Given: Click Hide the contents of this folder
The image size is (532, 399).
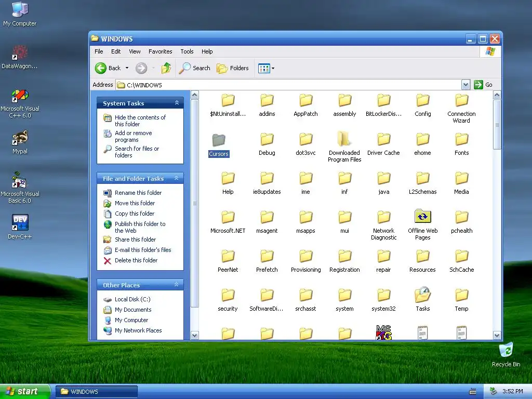Looking at the screenshot, I should point(140,121).
